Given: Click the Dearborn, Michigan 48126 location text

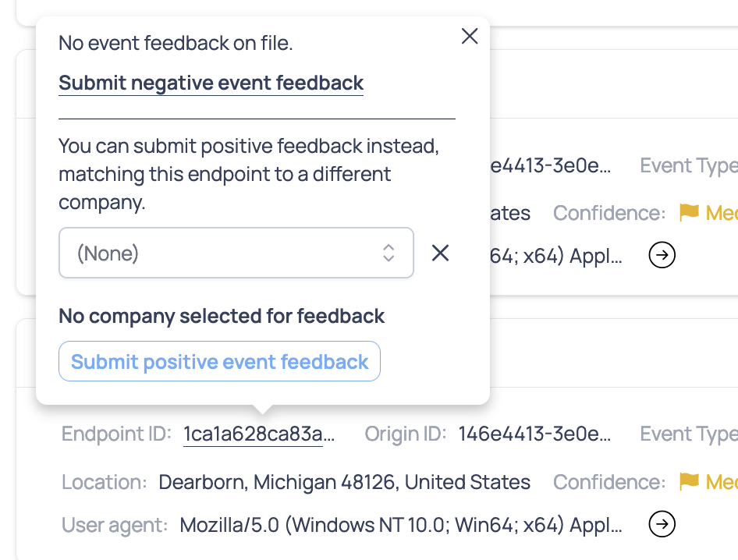Looking at the screenshot, I should click(x=344, y=482).
